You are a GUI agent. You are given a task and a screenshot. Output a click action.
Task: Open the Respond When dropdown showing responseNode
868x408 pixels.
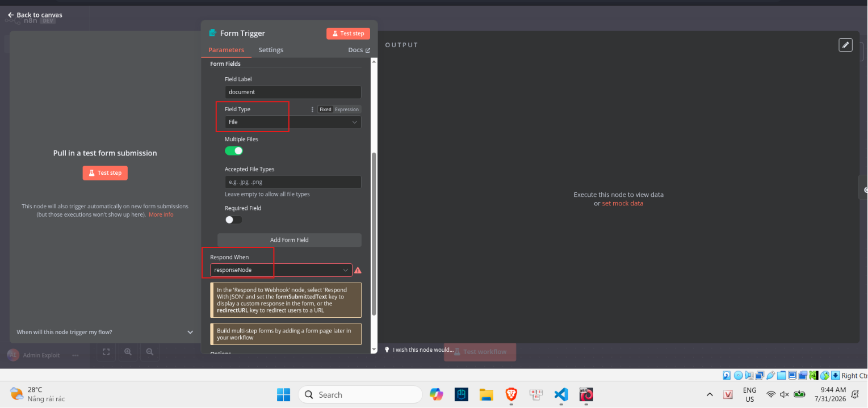click(281, 270)
